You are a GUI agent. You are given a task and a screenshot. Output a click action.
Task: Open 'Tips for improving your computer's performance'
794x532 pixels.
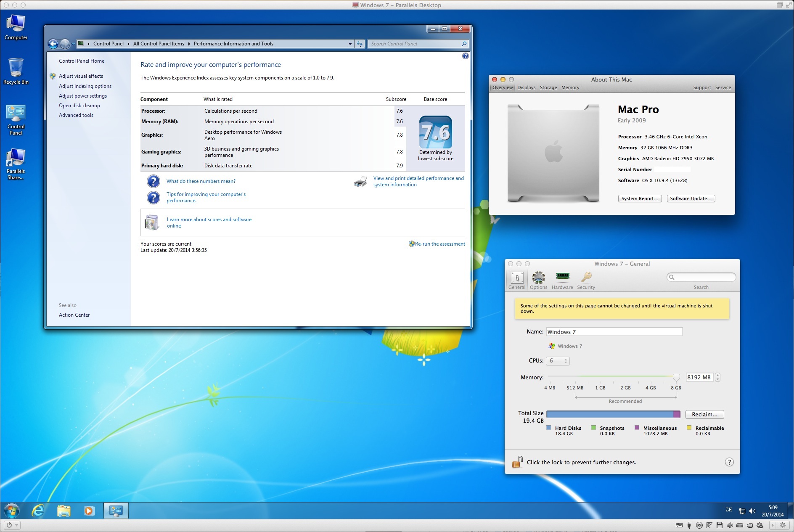pos(206,197)
